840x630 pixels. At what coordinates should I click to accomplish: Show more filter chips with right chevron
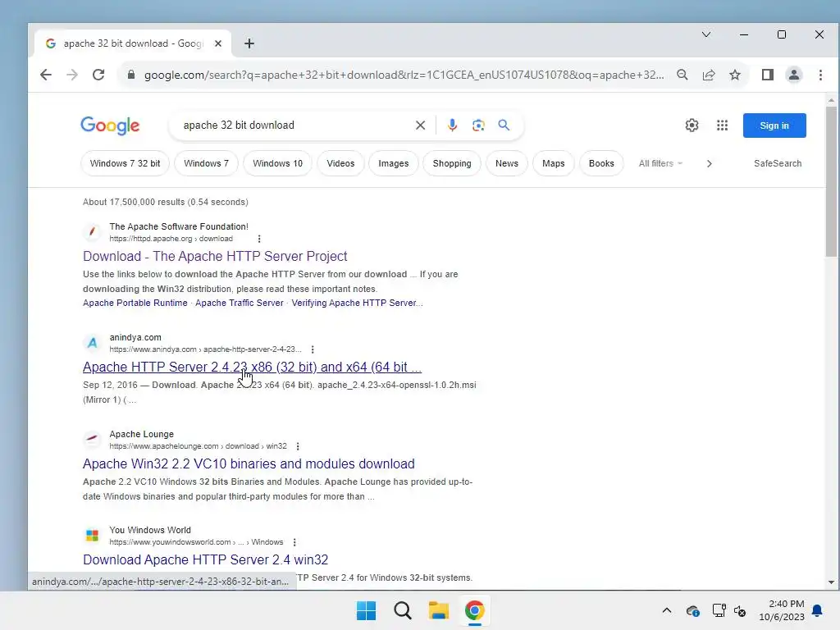tap(710, 163)
